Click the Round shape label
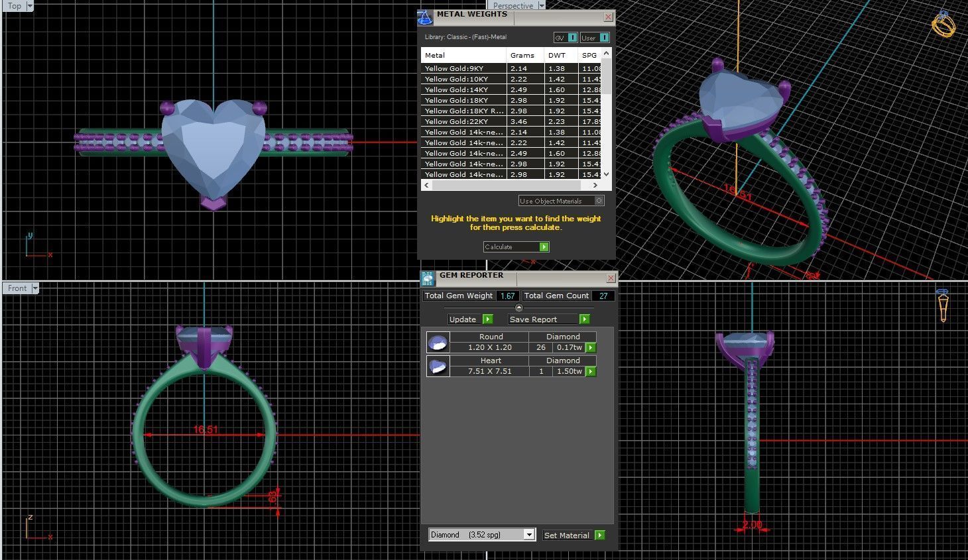This screenshot has height=560, width=968. (x=491, y=337)
